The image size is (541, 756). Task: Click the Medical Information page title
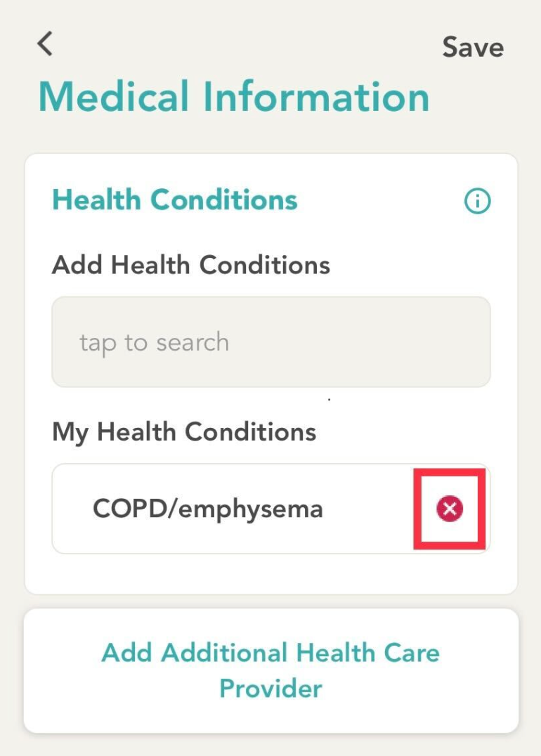coord(233,96)
